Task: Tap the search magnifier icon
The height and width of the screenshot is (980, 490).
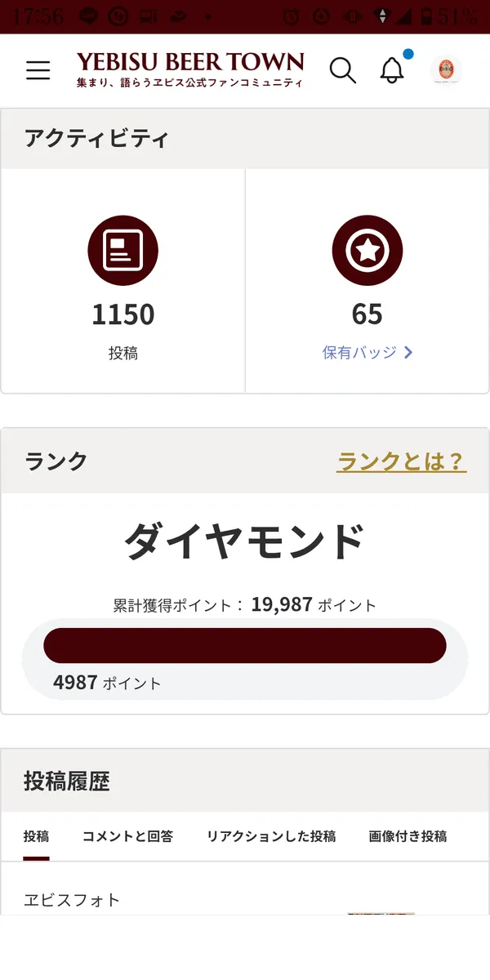Action: click(343, 70)
